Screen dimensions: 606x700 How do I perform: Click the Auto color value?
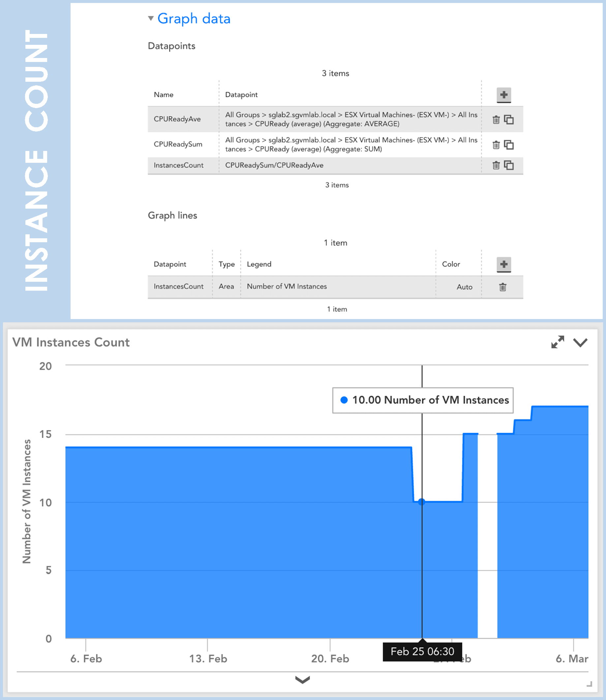(464, 287)
